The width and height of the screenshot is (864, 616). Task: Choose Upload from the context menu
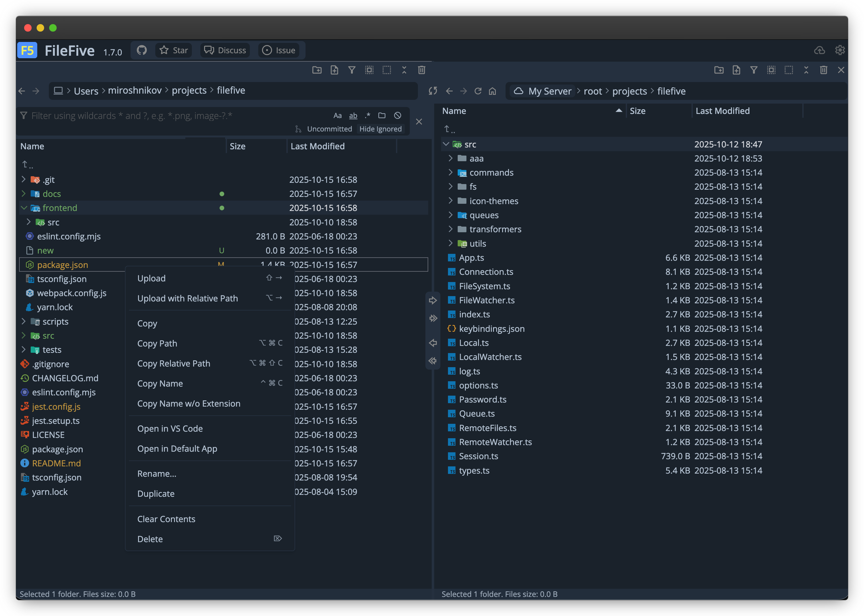coord(210,278)
